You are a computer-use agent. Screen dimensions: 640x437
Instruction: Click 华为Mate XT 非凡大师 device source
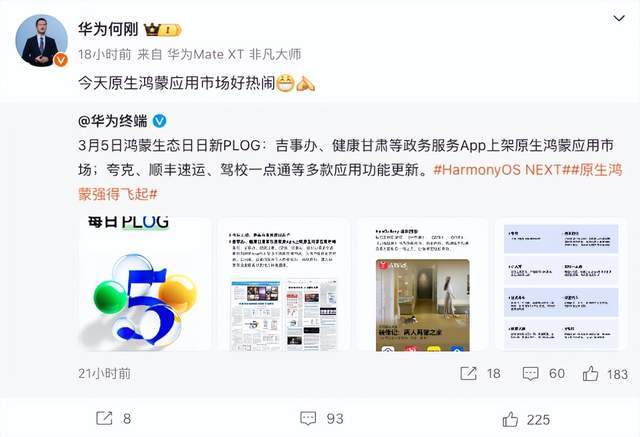(234, 54)
